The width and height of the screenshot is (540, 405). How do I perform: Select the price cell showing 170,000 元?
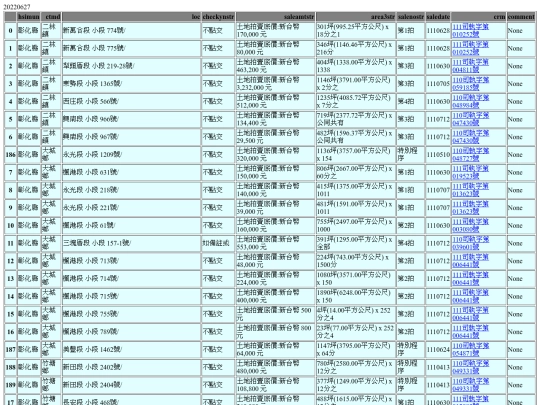click(276, 31)
